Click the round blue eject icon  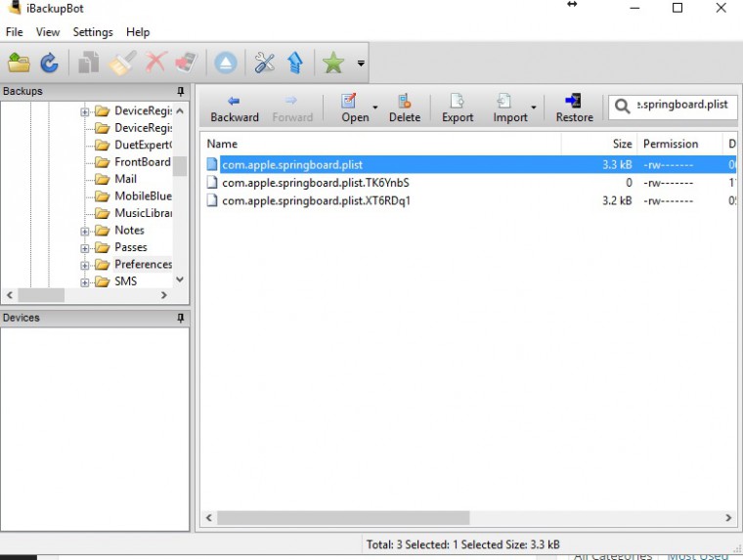(x=226, y=64)
